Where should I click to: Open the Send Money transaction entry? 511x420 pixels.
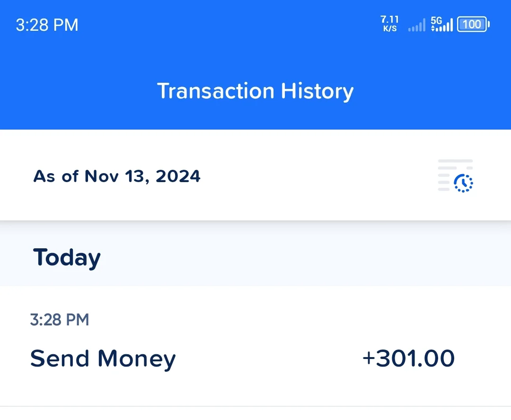(x=255, y=346)
